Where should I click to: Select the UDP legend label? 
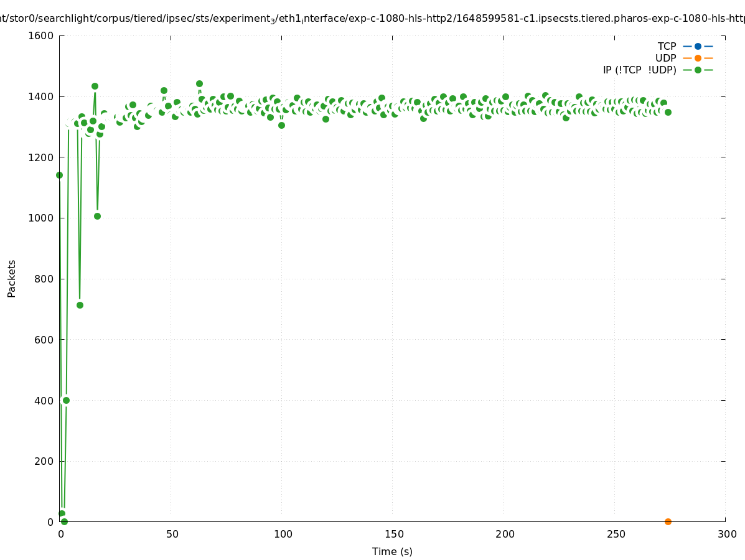pos(665,58)
